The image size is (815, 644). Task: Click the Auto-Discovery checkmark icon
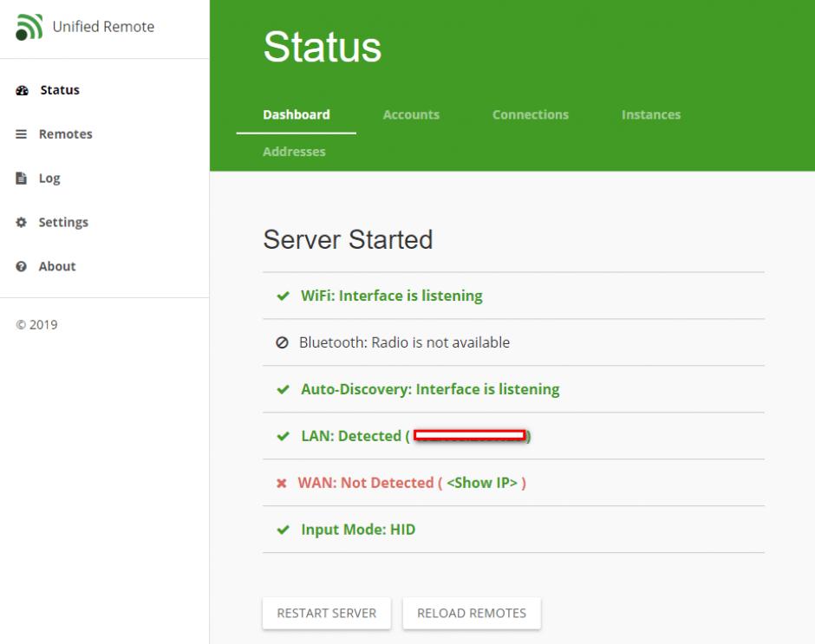[284, 390]
